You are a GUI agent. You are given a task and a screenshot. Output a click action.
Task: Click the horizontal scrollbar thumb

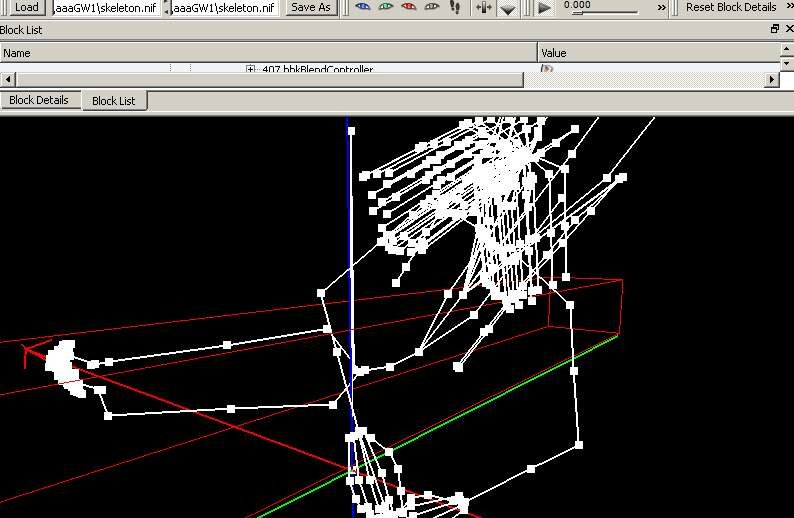(270, 79)
